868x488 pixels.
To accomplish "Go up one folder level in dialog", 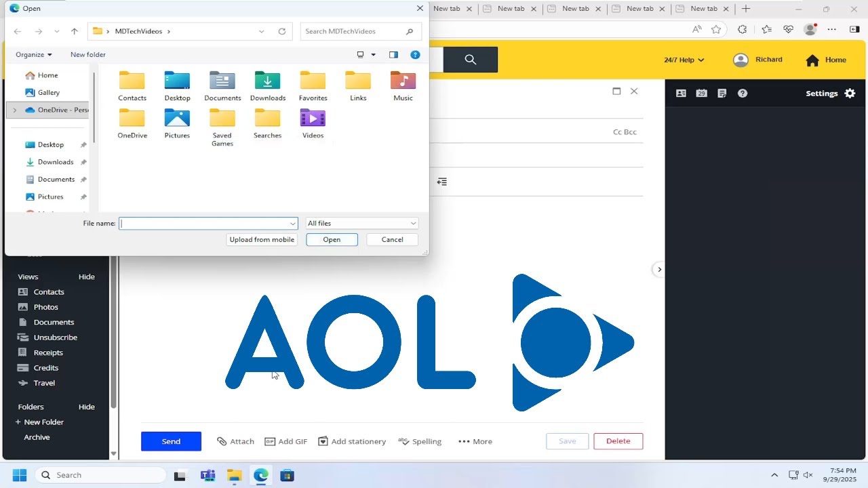I will tap(75, 31).
